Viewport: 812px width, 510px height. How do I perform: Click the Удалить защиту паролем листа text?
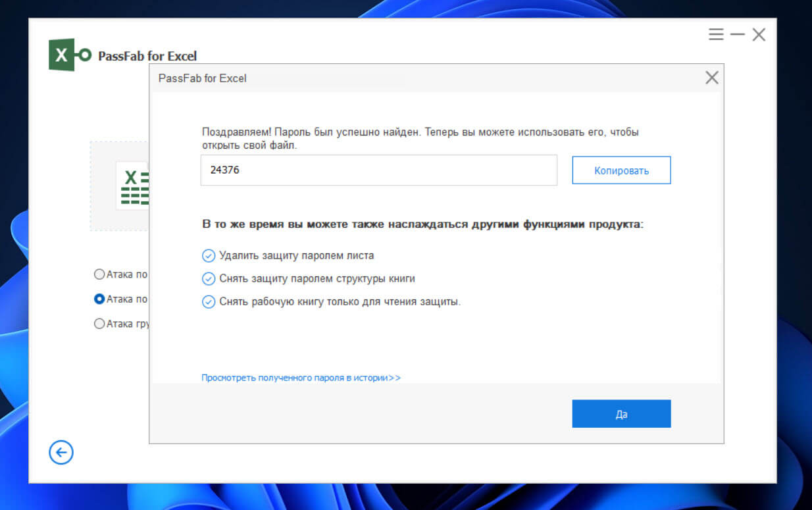tap(297, 255)
